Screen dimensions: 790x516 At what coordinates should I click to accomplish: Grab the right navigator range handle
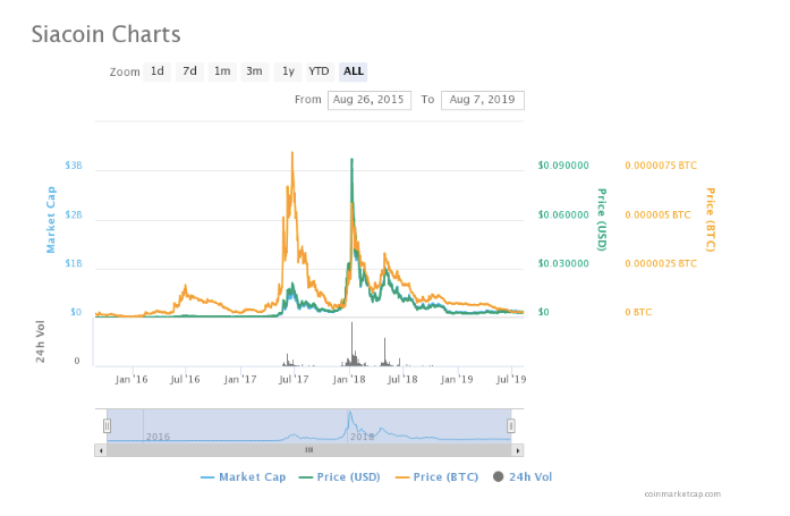tap(511, 426)
